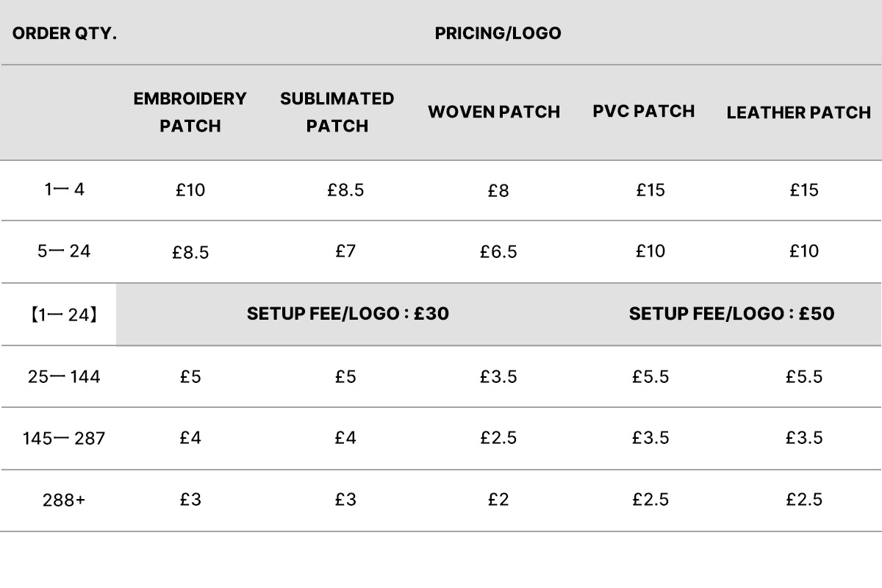Click the SETUP FEE/LOGO : £30 cell
The width and height of the screenshot is (882, 588).
click(348, 314)
